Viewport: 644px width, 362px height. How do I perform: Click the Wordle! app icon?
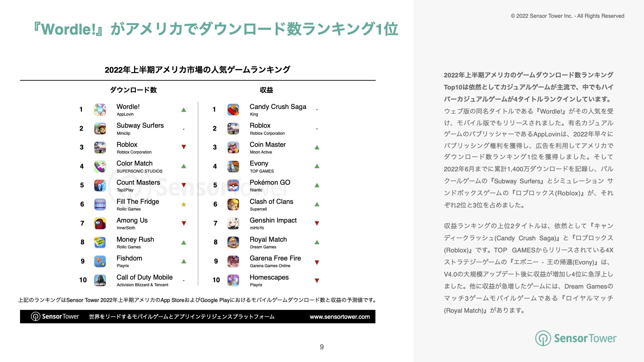click(100, 110)
